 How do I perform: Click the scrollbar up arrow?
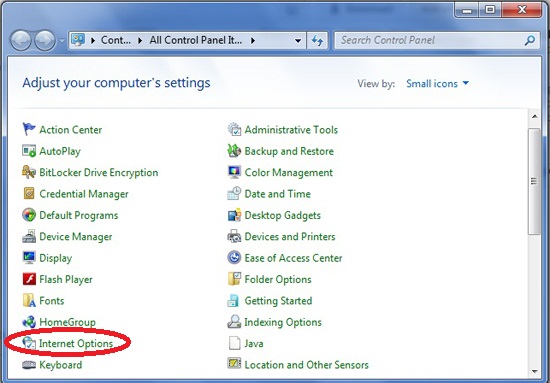coord(535,116)
